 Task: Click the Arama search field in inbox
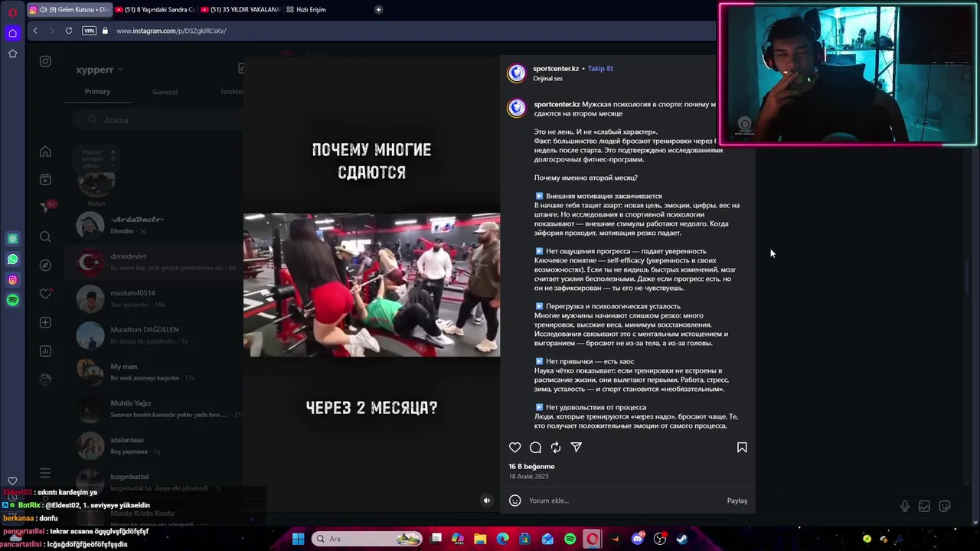157,119
